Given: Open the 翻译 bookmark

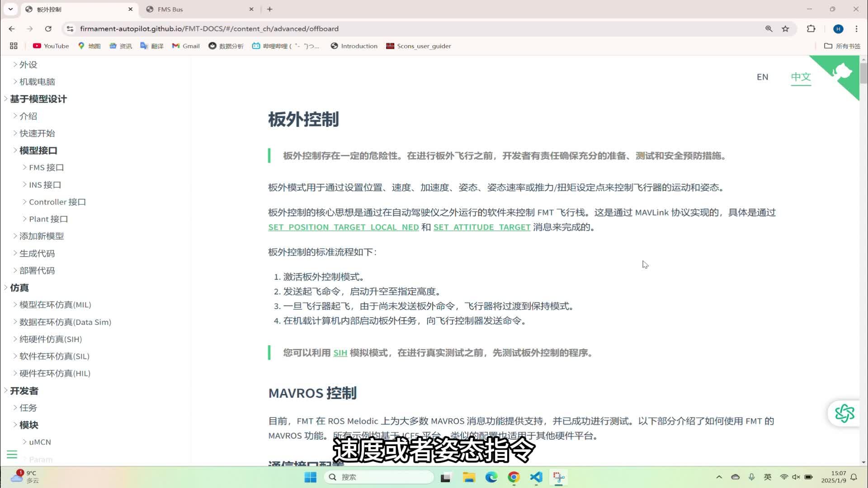Looking at the screenshot, I should 152,46.
